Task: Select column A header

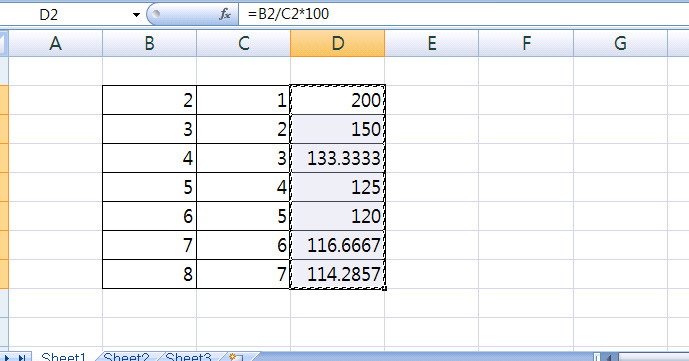Action: [x=55, y=43]
